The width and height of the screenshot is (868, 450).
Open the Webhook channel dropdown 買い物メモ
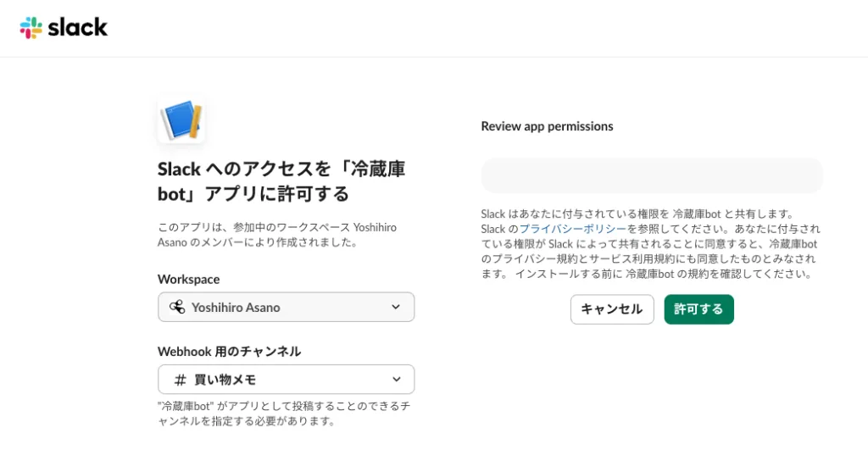(287, 379)
